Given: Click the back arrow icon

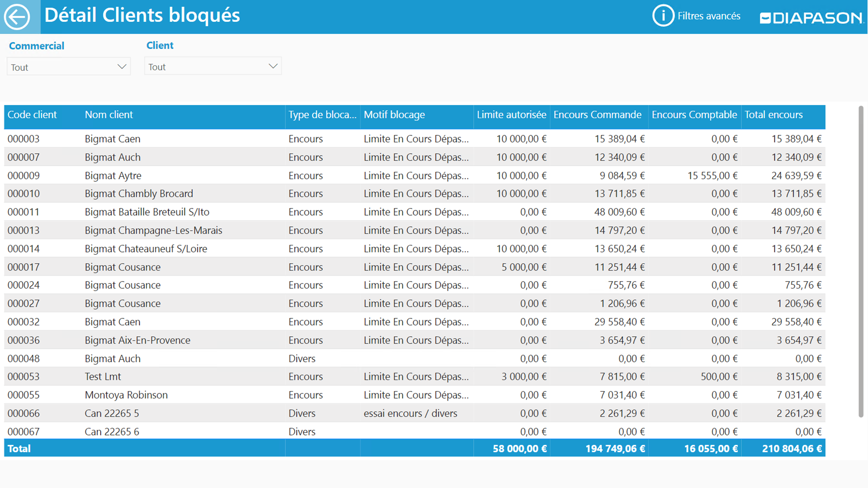Looking at the screenshot, I should pos(17,17).
